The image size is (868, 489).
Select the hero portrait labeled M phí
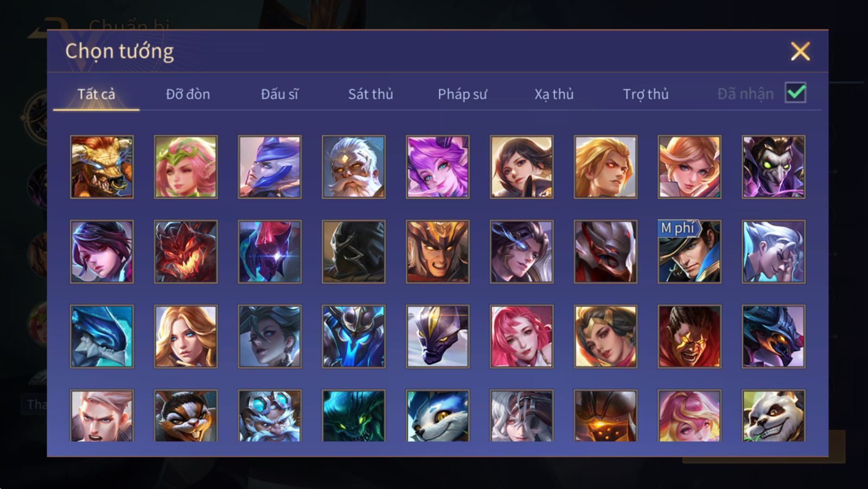(x=689, y=252)
